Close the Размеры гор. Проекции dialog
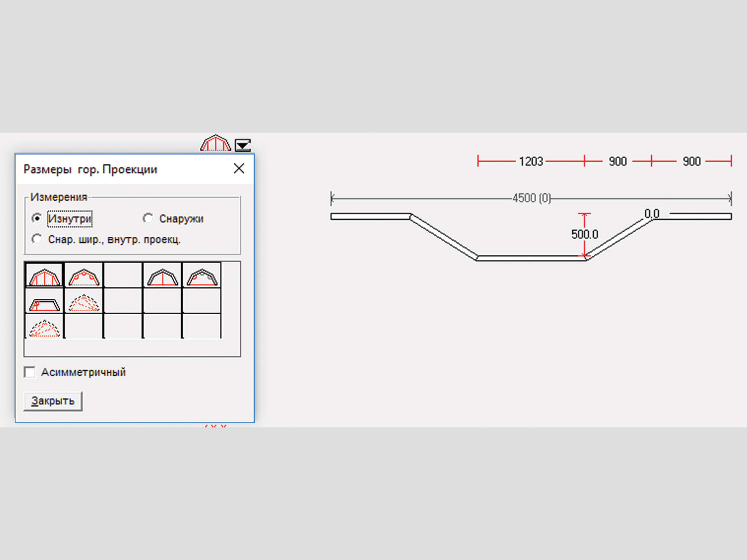The image size is (747, 560). pos(239,169)
